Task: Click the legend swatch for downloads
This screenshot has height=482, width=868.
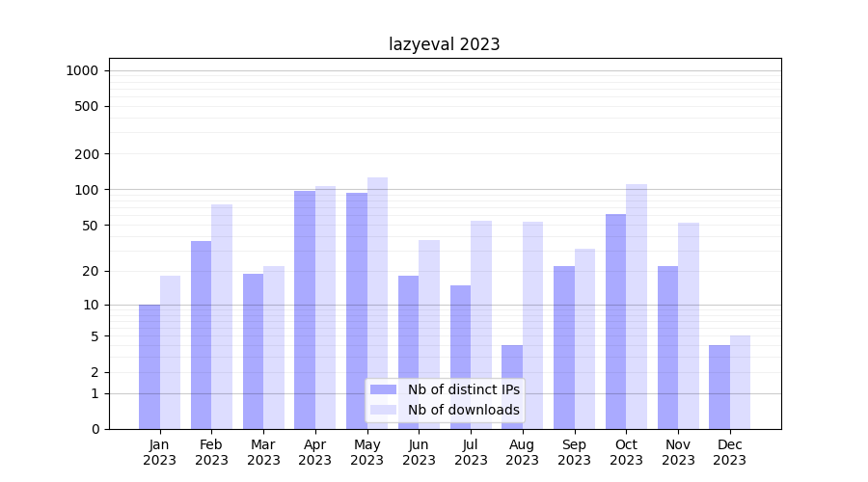Action: click(x=383, y=410)
